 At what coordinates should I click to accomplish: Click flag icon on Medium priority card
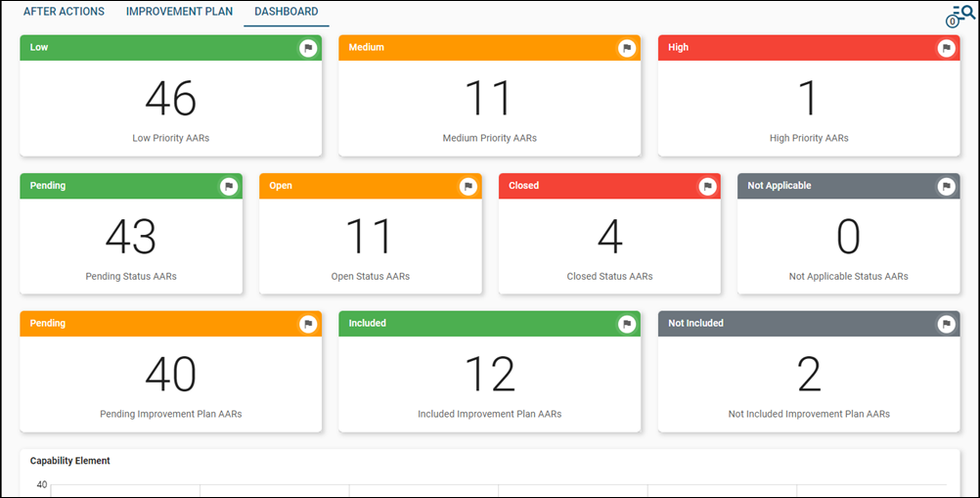pyautogui.click(x=627, y=48)
